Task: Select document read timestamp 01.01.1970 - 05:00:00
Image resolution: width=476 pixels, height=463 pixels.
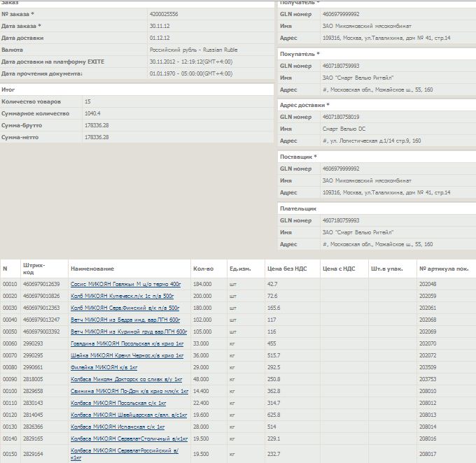Action: (x=191, y=73)
